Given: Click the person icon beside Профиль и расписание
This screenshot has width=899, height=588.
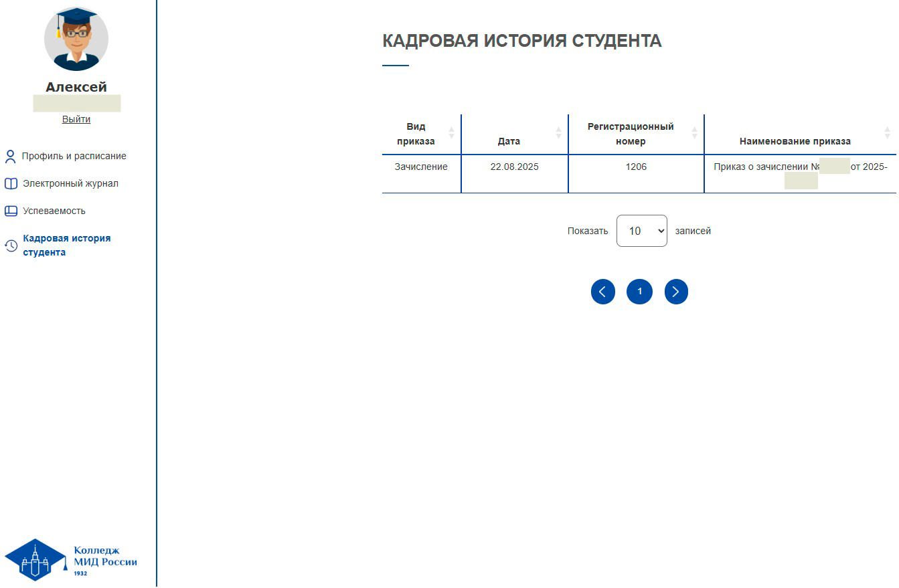Looking at the screenshot, I should 10,157.
